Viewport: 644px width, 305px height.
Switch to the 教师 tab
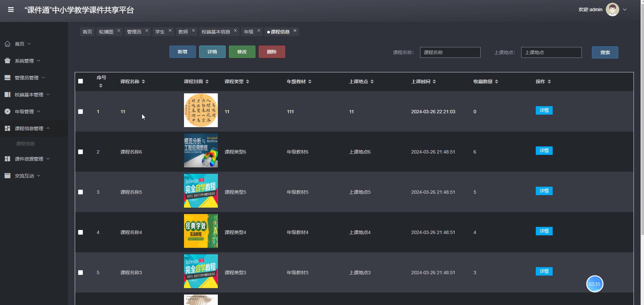tap(183, 32)
